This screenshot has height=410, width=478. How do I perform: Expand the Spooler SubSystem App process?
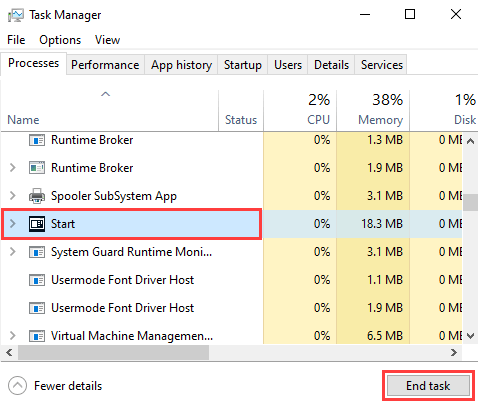click(x=13, y=196)
